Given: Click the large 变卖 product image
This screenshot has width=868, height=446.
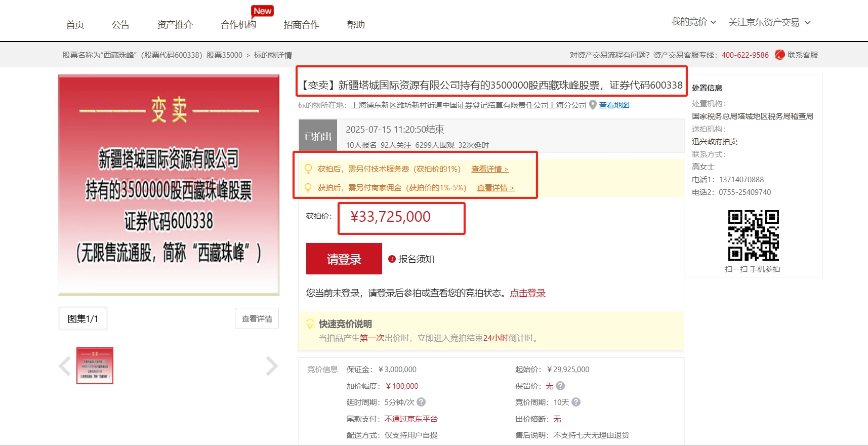Looking at the screenshot, I should (x=169, y=185).
